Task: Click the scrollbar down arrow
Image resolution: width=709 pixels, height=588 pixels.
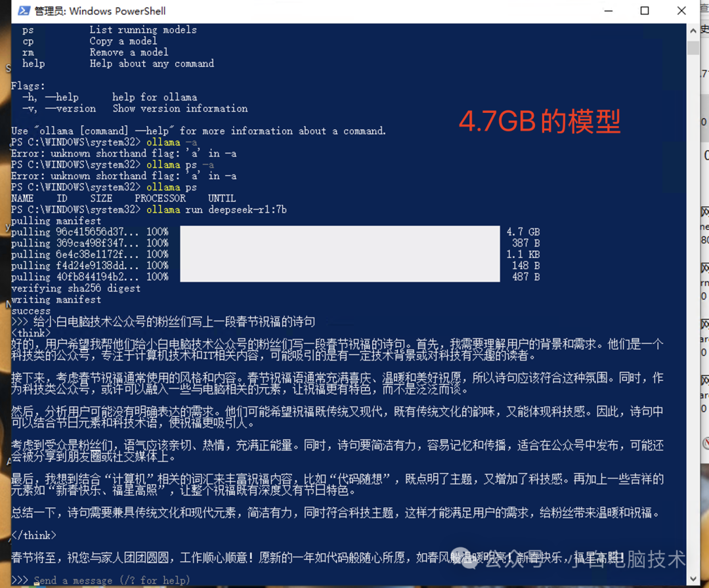Action: coord(693,579)
